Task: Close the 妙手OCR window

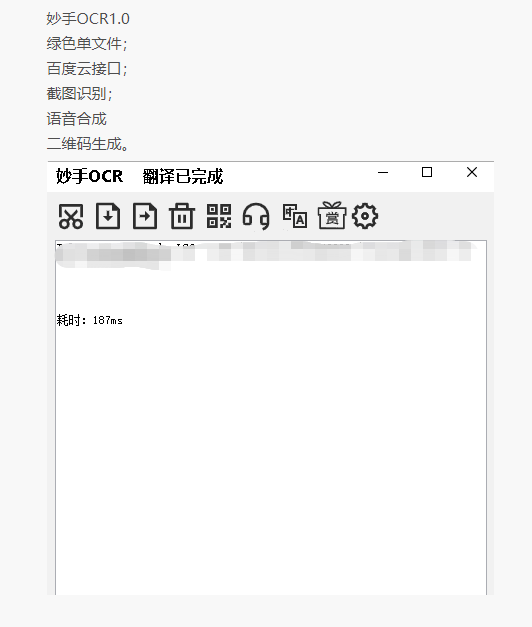Action: click(472, 172)
